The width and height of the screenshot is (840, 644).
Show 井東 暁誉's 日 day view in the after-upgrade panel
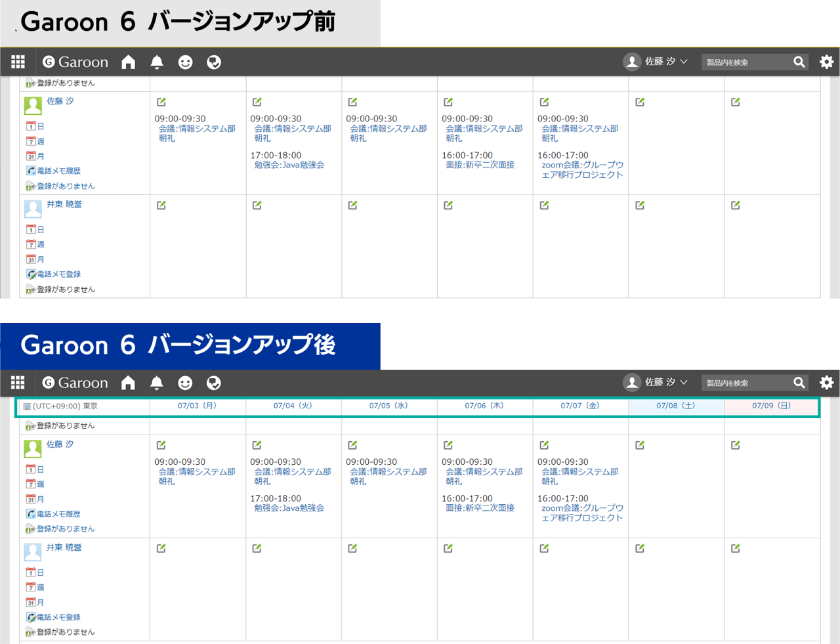point(35,572)
